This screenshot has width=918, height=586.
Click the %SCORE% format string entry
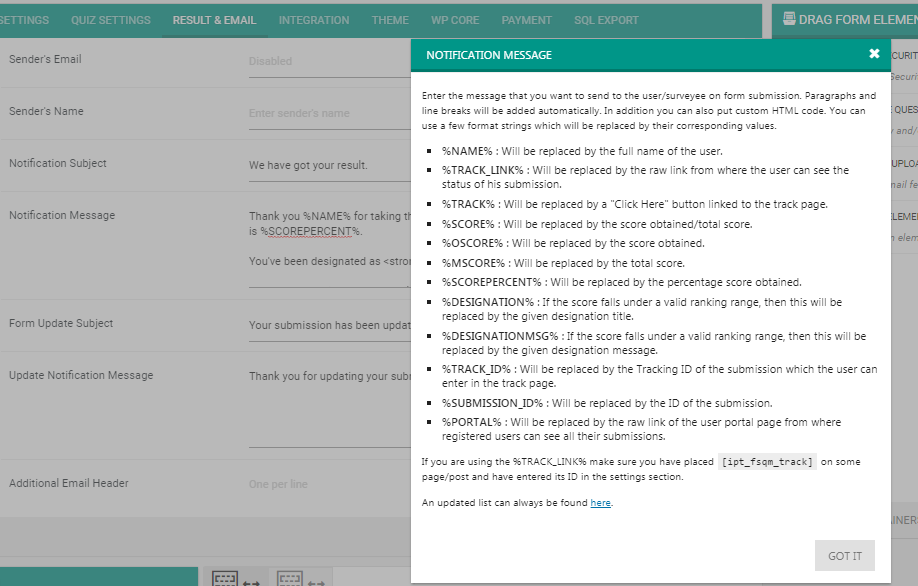tap(597, 224)
